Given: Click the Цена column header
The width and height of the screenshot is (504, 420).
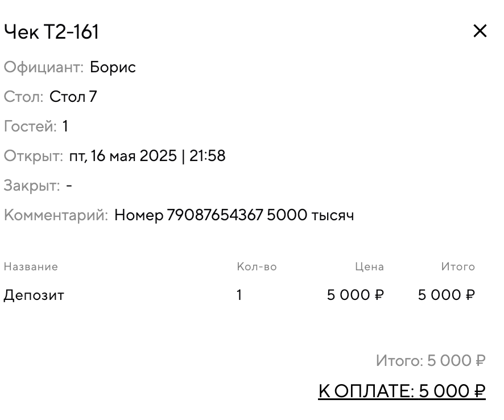Looking at the screenshot, I should [x=369, y=266].
